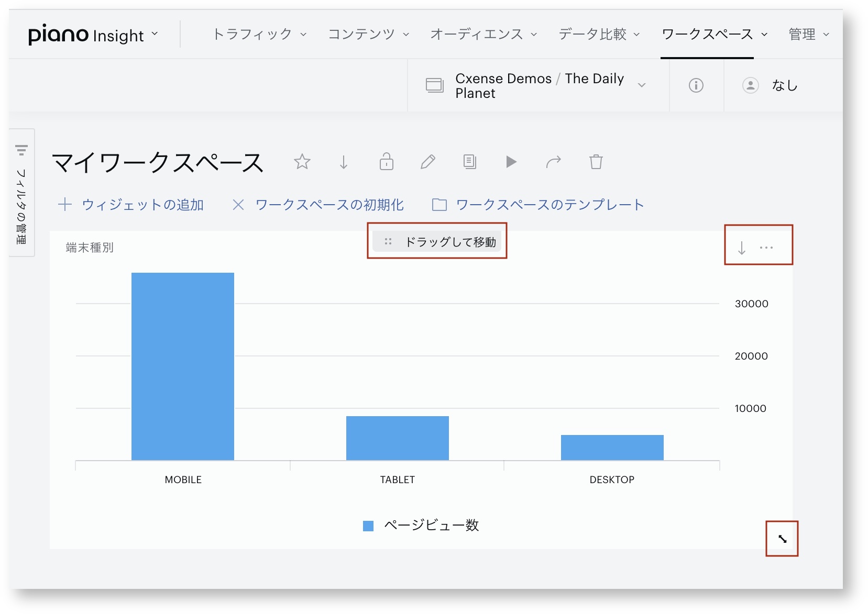Open the トラフィック menu
The height and width of the screenshot is (614, 868).
(x=259, y=34)
